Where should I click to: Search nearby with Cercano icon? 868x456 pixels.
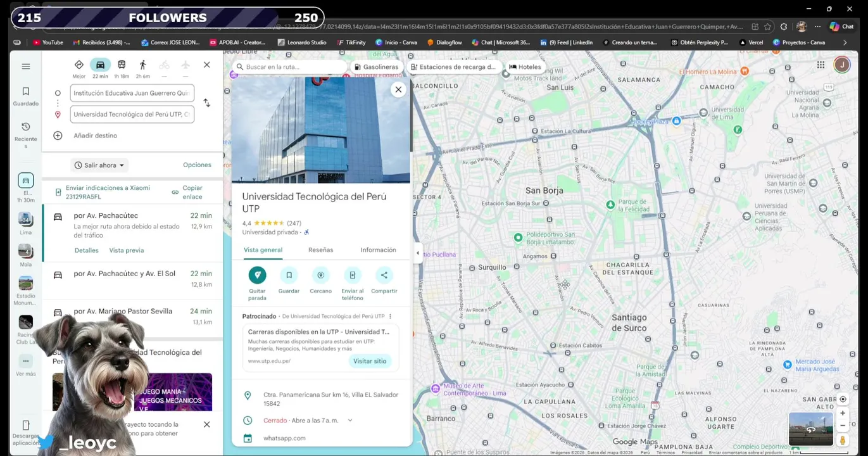pos(320,275)
